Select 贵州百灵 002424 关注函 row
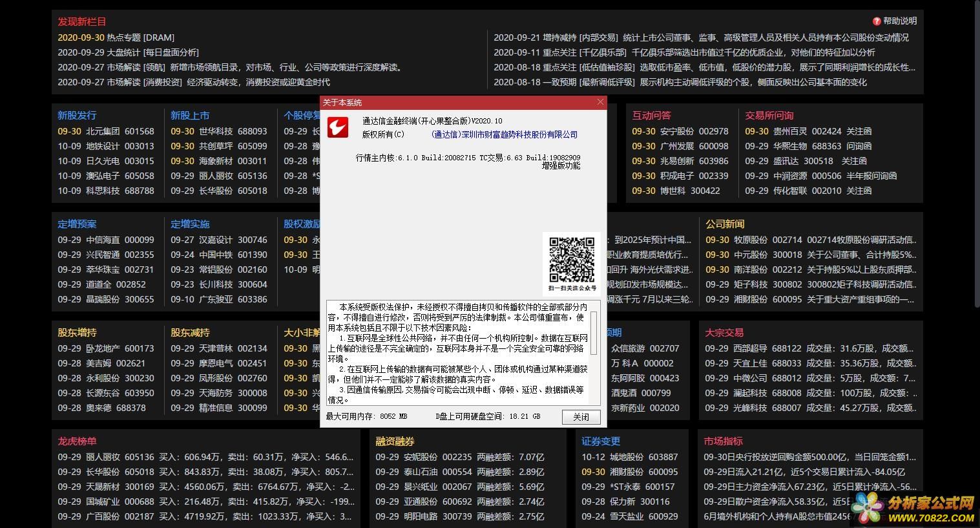Viewport: 980px width, 528px height. (808, 131)
